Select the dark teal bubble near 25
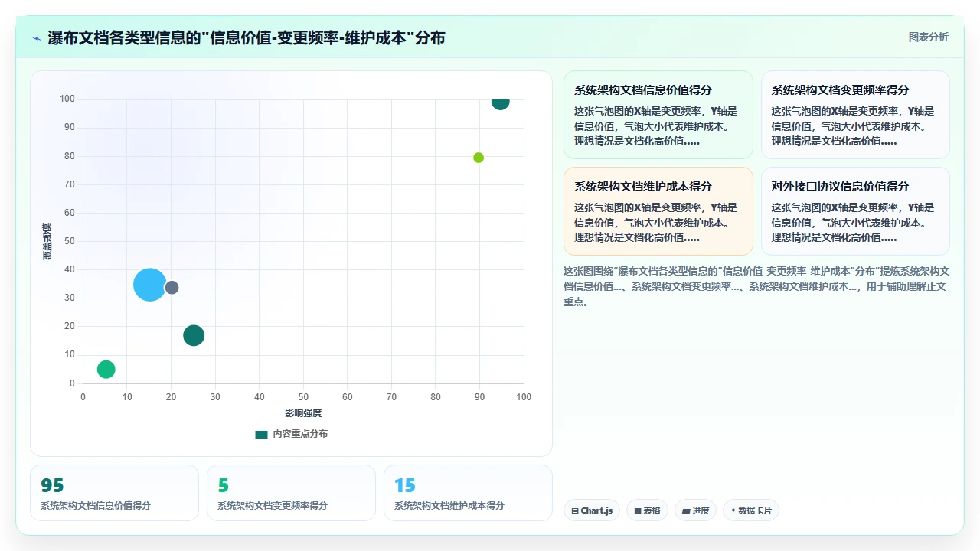 click(x=194, y=335)
